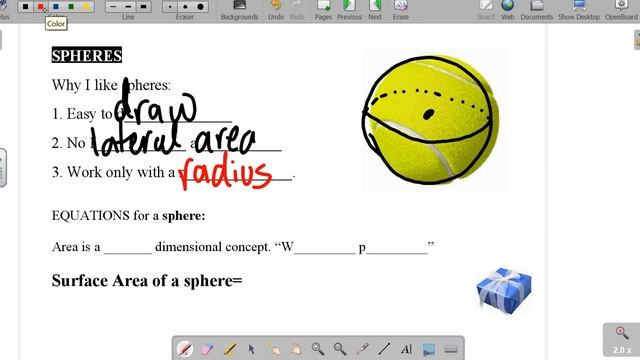Screen dimensions: 640x360
Task: Show the virtual keyboard
Action: click(451, 349)
